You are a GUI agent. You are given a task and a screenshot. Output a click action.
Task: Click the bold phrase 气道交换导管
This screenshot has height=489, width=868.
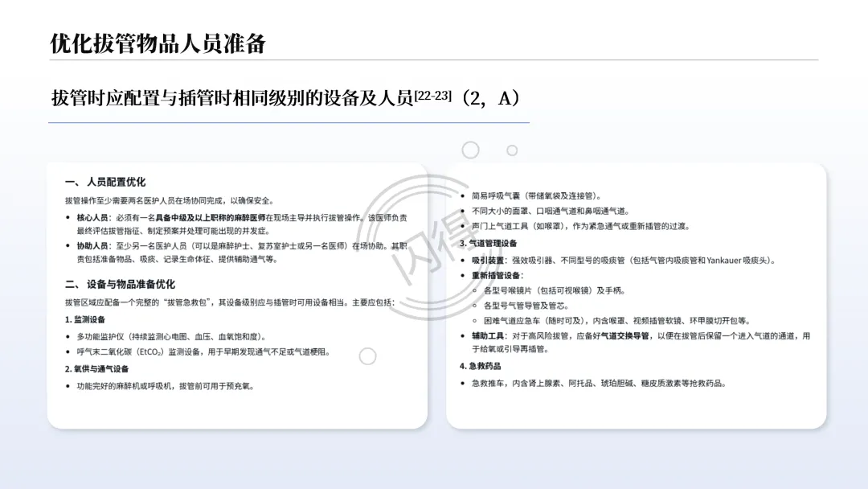(625, 335)
